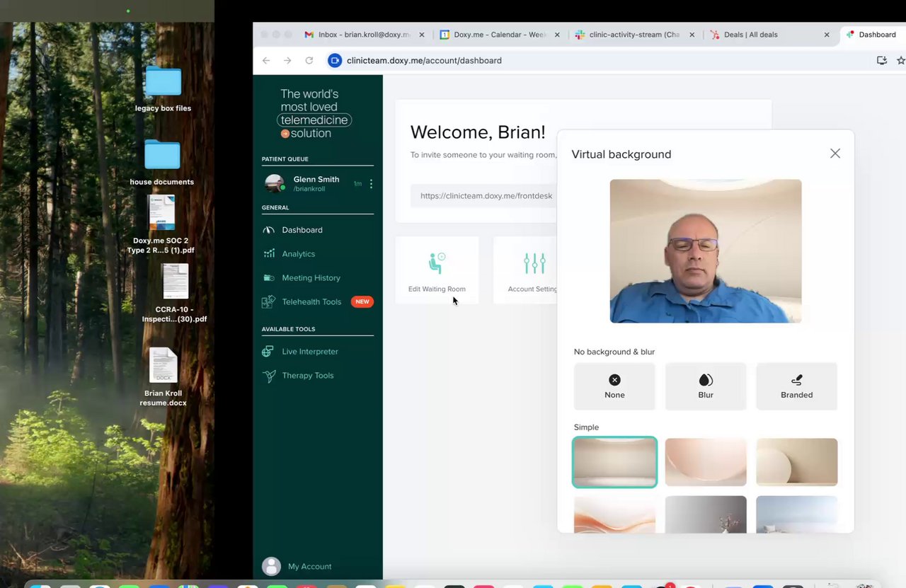Open My Account at sidebar bottom
Screen dimensions: 906x588
(x=309, y=567)
